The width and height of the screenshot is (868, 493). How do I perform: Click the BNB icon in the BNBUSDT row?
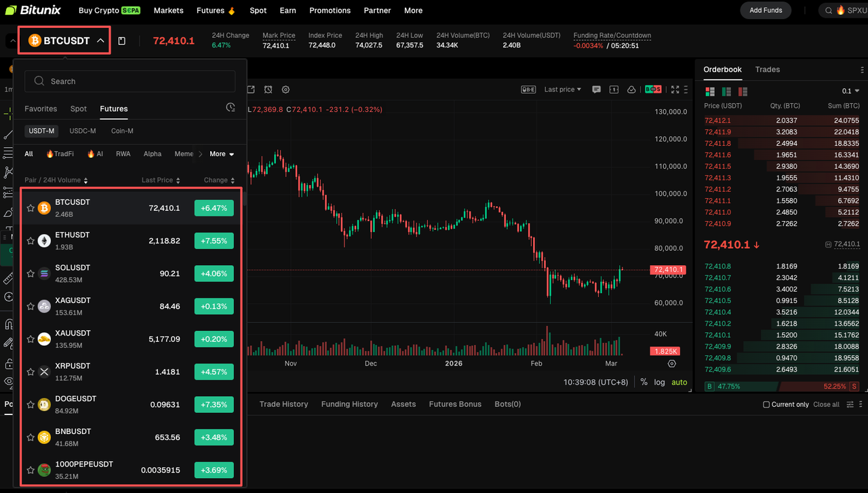click(x=44, y=437)
